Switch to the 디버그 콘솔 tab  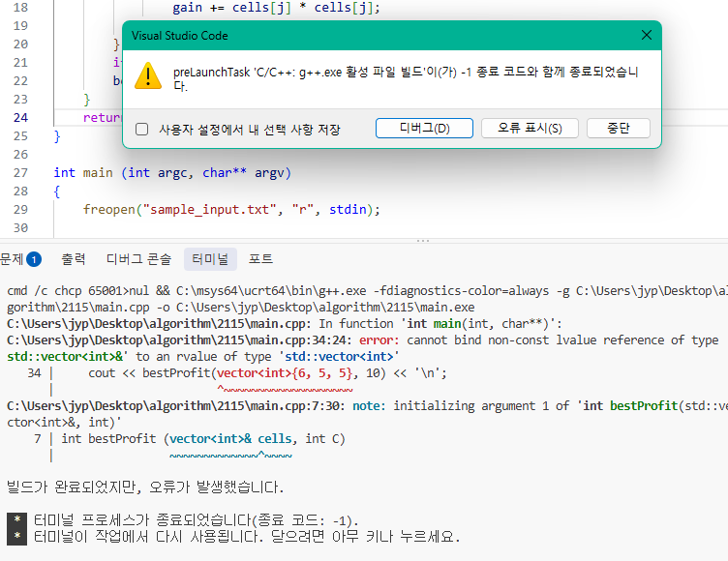point(138,259)
